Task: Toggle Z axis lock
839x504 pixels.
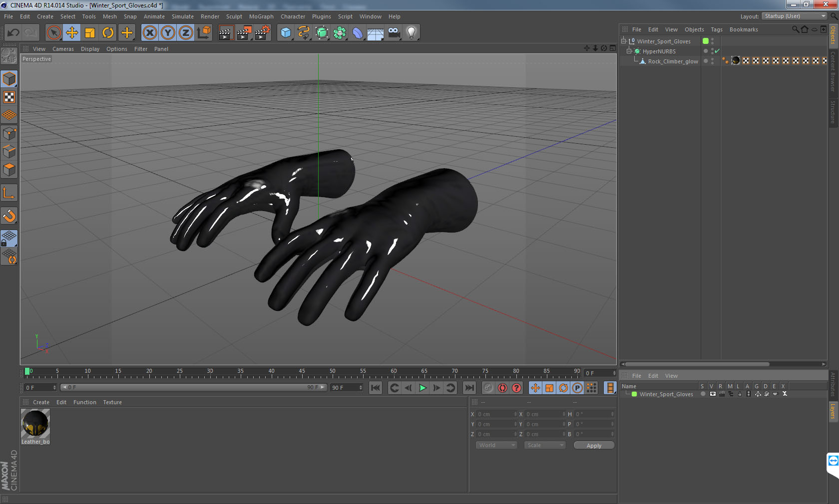Action: point(186,33)
